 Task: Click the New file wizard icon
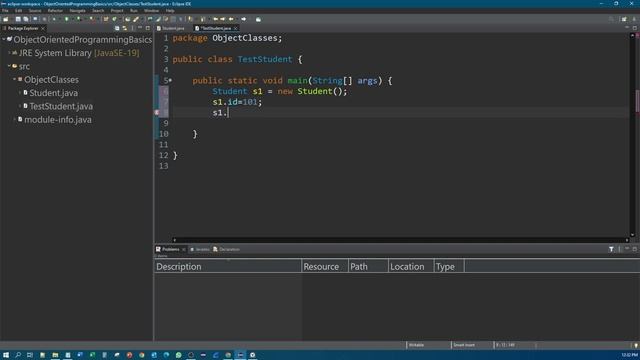[6, 19]
